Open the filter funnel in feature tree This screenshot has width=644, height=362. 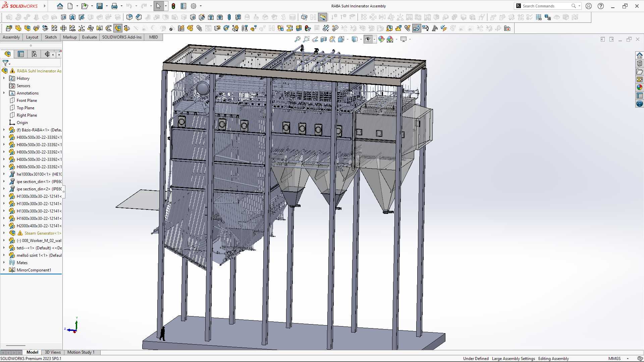tap(6, 63)
